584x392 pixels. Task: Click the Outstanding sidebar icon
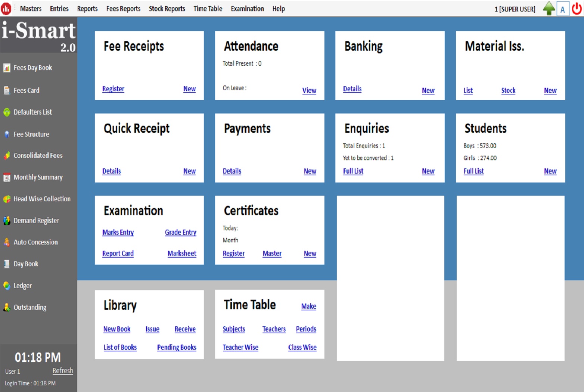point(7,307)
